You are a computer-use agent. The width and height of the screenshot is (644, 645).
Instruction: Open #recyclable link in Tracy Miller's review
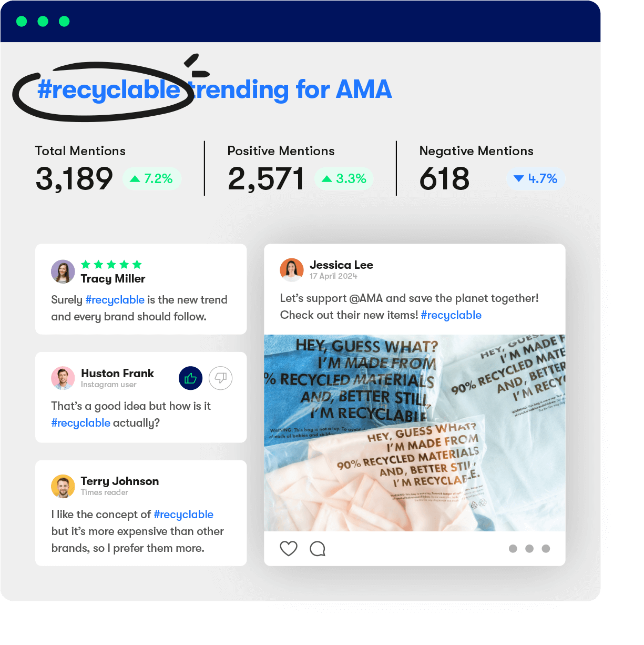pyautogui.click(x=115, y=300)
